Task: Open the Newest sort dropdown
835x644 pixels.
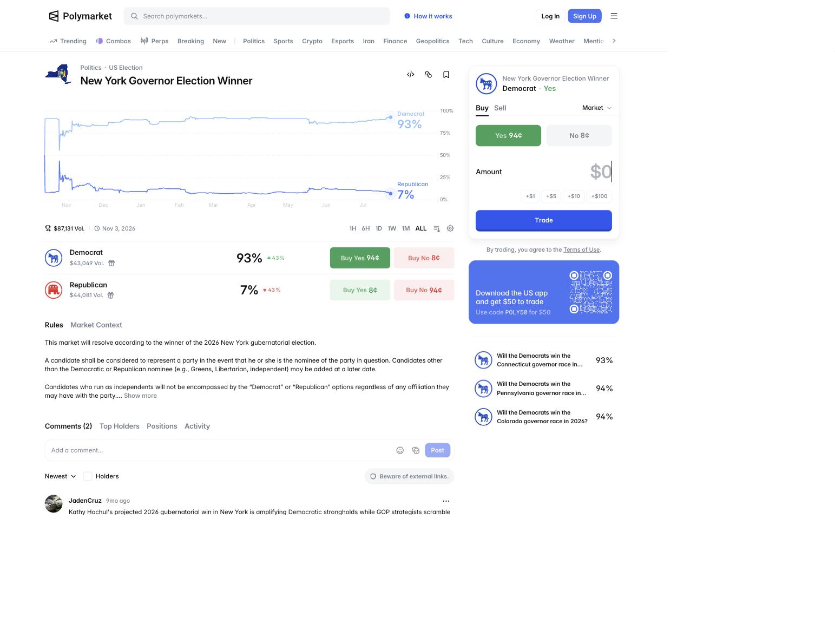Action: coord(61,476)
